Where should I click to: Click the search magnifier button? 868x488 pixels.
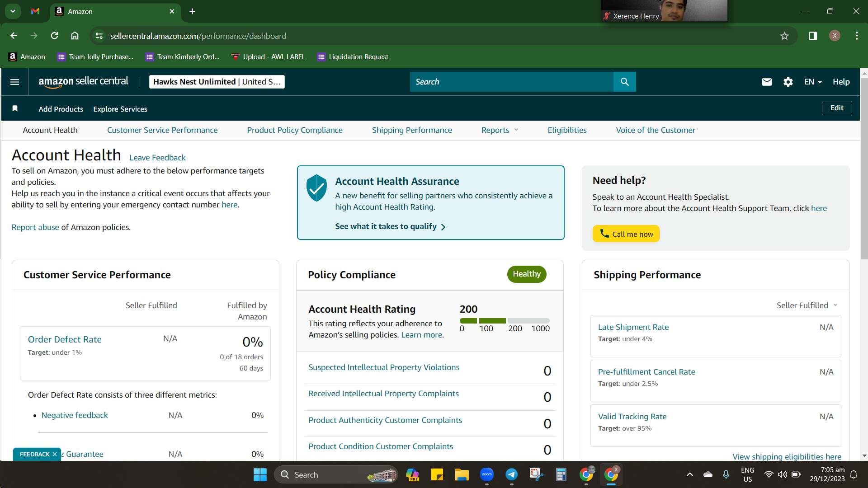(x=624, y=82)
